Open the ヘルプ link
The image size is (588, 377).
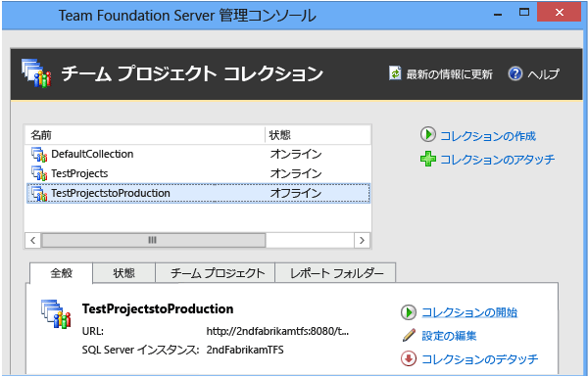[x=543, y=74]
